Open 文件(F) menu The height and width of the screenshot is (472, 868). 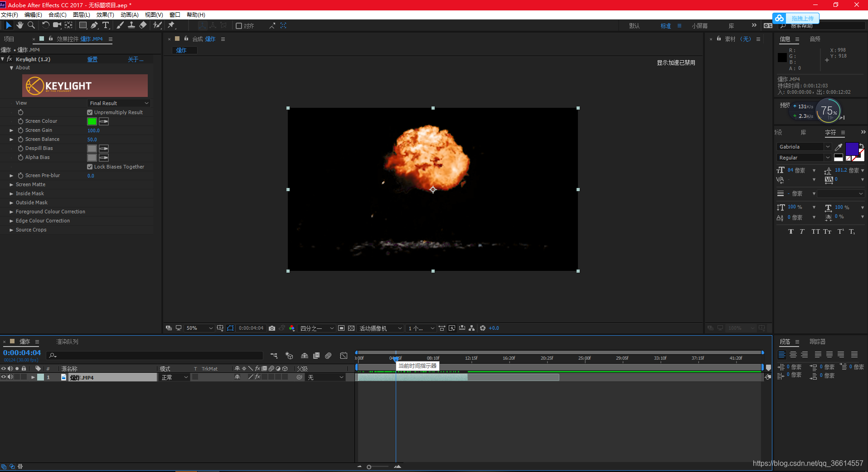(10, 15)
